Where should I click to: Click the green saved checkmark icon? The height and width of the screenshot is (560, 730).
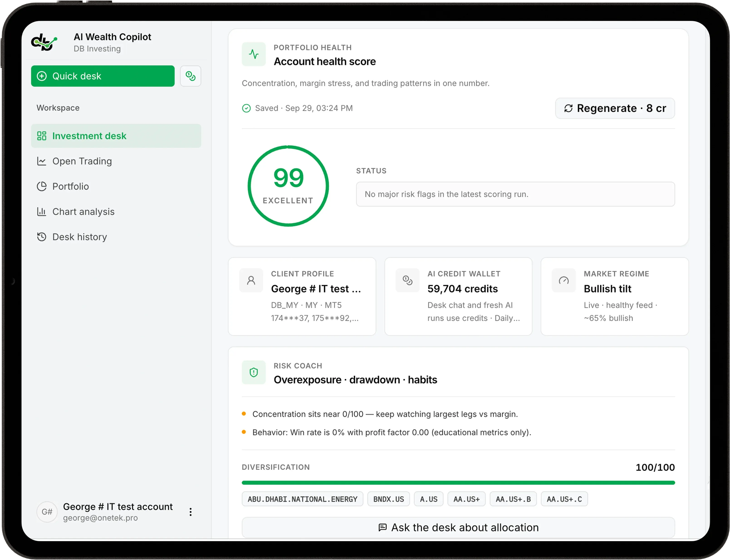[247, 108]
